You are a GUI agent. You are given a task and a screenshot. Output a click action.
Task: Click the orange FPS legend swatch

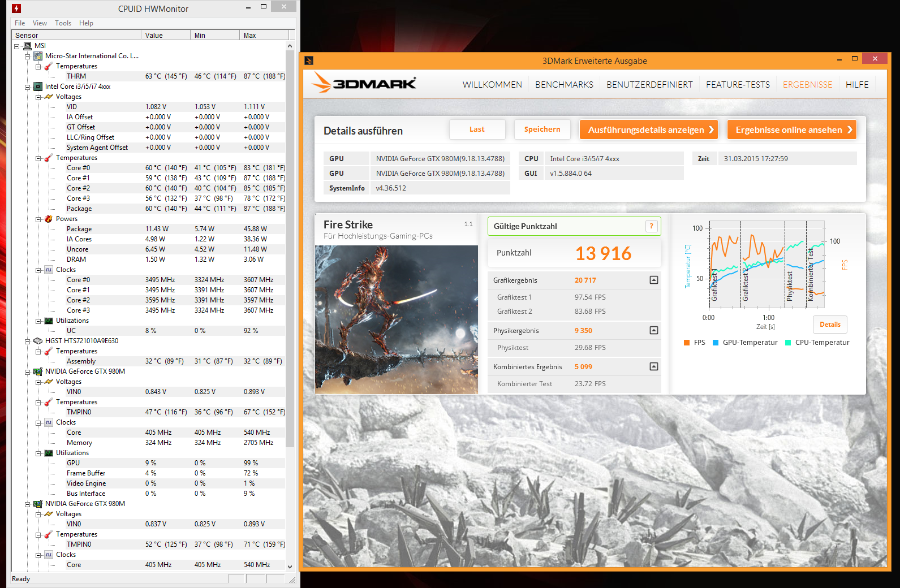(687, 343)
